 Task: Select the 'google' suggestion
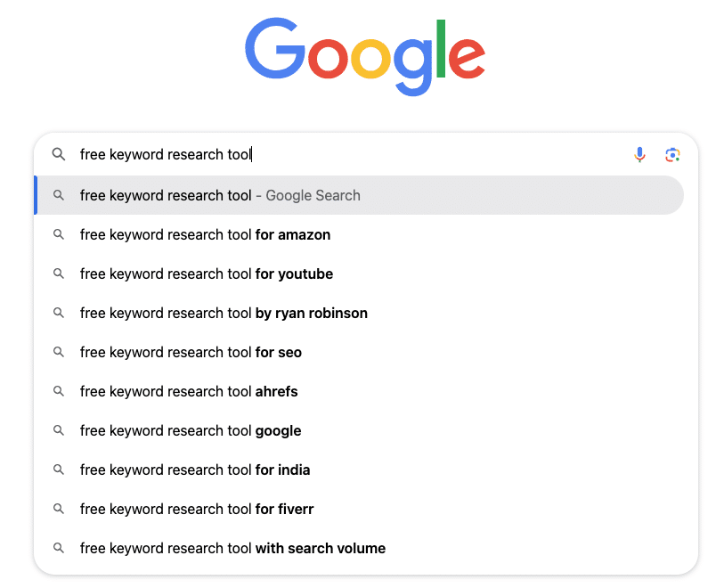tap(191, 430)
